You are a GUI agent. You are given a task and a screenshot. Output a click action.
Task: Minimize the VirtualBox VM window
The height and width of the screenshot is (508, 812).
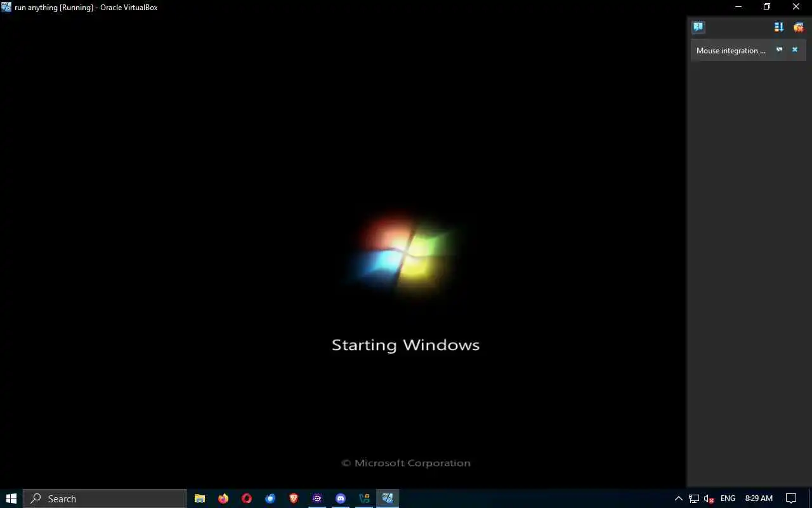pos(738,7)
